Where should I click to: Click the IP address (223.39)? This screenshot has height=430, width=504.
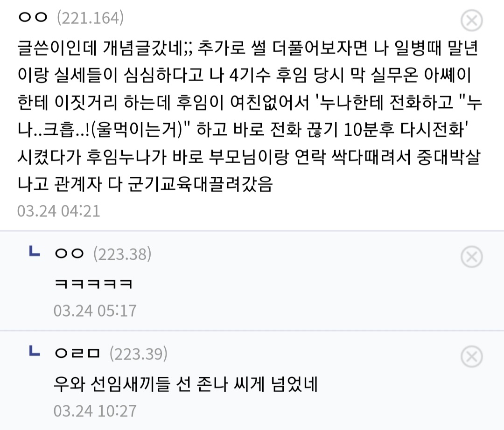point(138,354)
